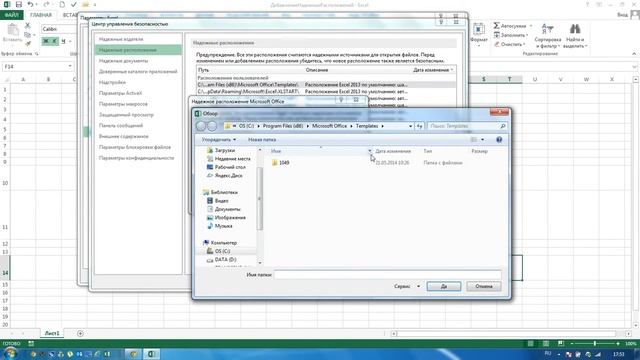Click Undo icon in Excel quick access toolbar
640x360 pixels.
pyautogui.click(x=30, y=4)
